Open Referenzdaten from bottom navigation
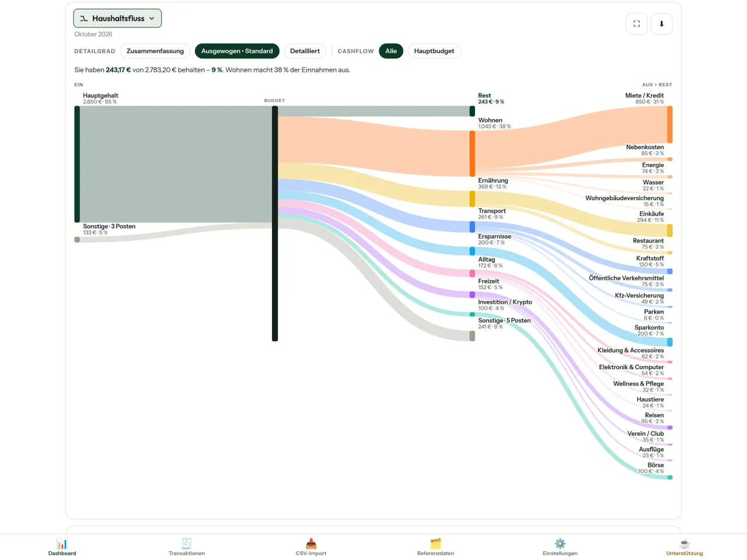The width and height of the screenshot is (747, 560). pos(435,547)
